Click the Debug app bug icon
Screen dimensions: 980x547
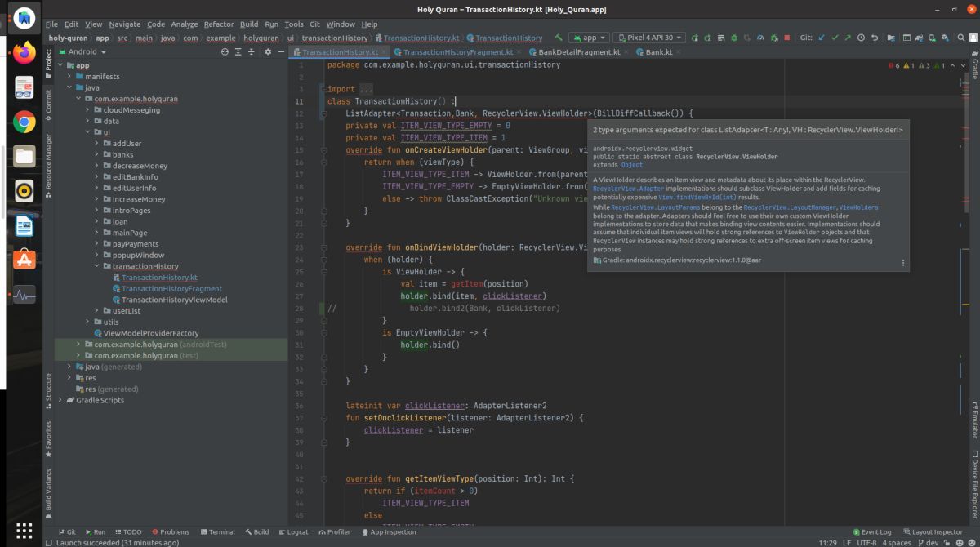[733, 38]
